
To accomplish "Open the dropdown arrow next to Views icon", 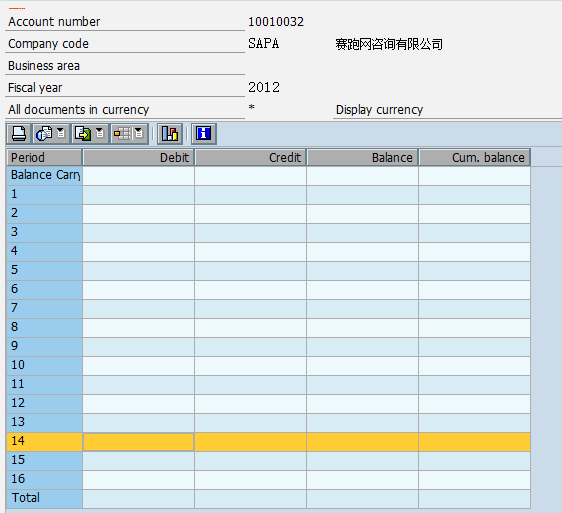I will (61, 134).
